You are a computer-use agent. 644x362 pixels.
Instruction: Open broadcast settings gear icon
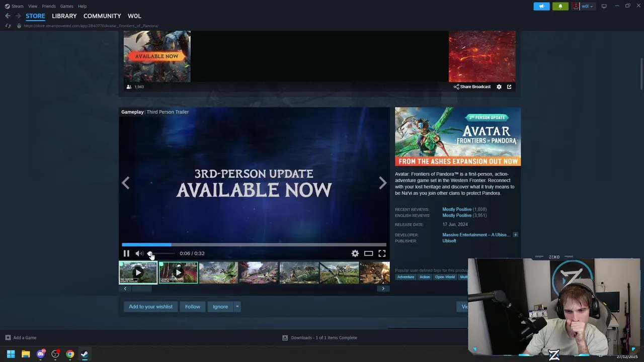[x=499, y=86]
